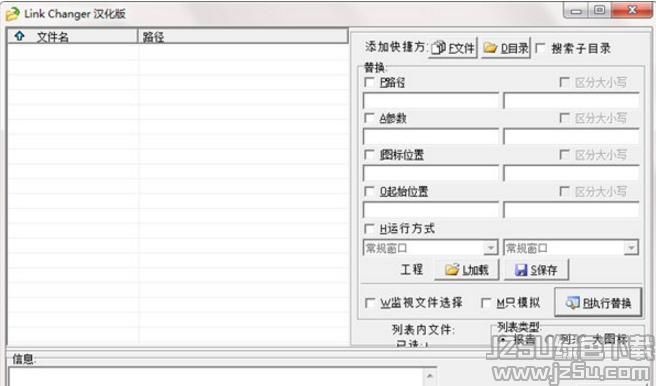Toggle 区分大小写 checkbox for A参数
This screenshot has height=386, width=656.
click(x=565, y=118)
